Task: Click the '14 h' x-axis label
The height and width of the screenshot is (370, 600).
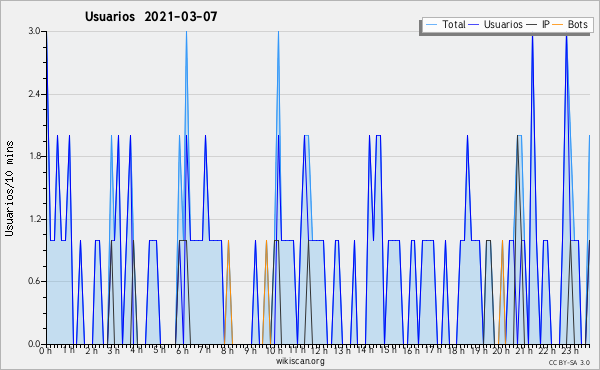Action: coord(365,350)
